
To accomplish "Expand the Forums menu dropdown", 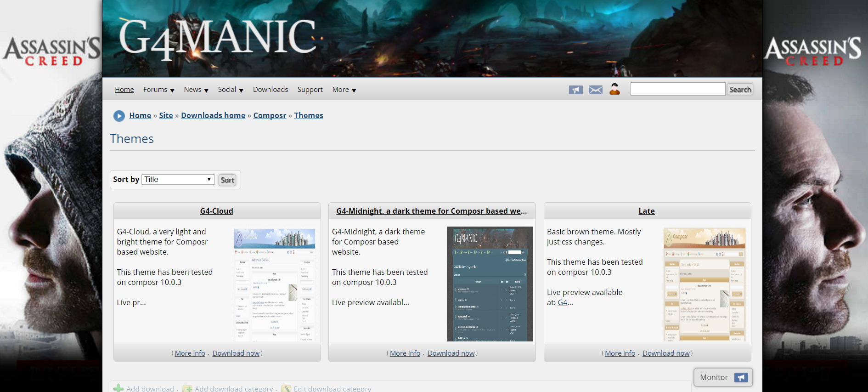I will pos(158,90).
